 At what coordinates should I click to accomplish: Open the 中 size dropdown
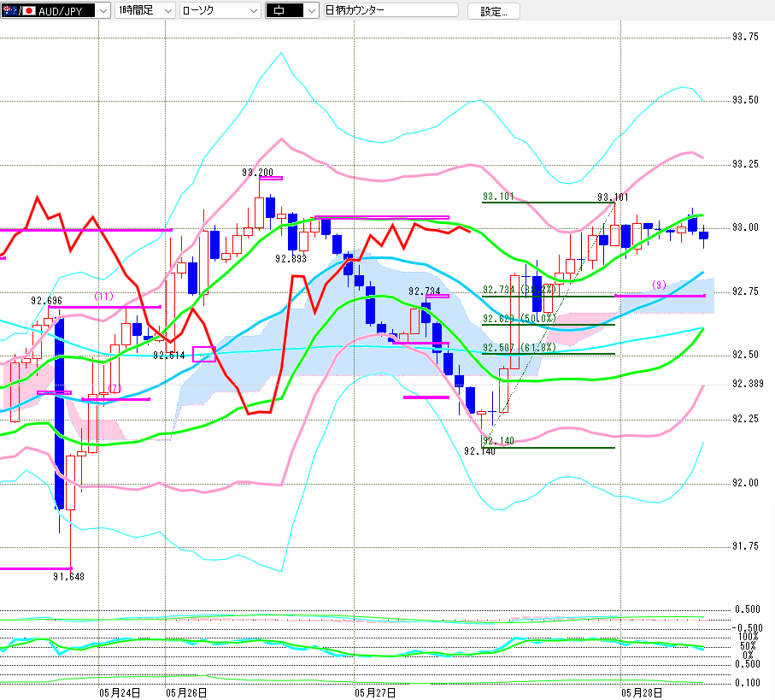tap(291, 10)
